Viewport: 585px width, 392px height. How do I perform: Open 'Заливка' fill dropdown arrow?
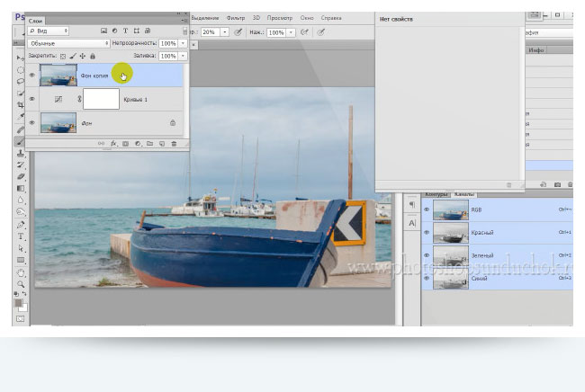coord(183,56)
